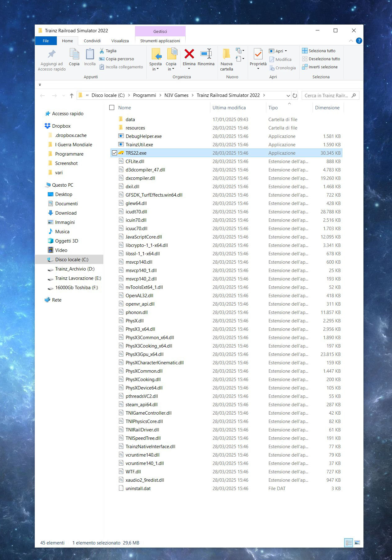Click Inverti selezione option

pyautogui.click(x=323, y=67)
